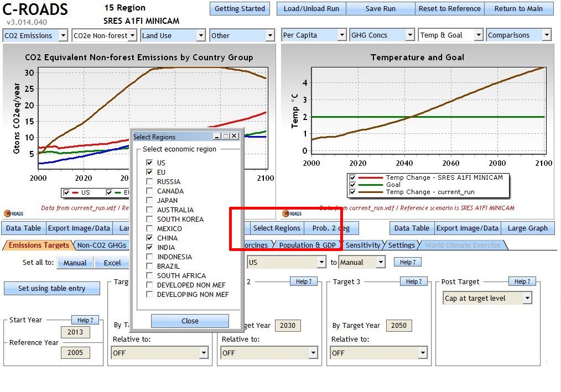Click the Excel button beside Set all to
This screenshot has height=392, width=561.
tap(112, 263)
